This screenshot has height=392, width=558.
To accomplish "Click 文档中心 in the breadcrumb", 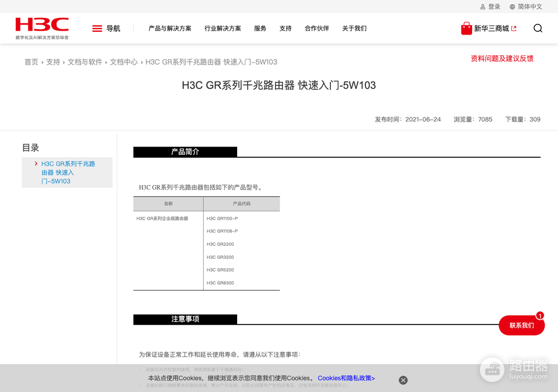I will [x=123, y=62].
